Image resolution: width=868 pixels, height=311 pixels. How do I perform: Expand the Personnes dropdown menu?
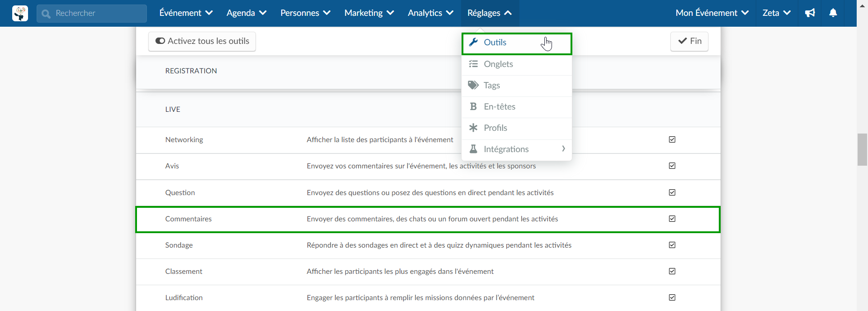305,13
